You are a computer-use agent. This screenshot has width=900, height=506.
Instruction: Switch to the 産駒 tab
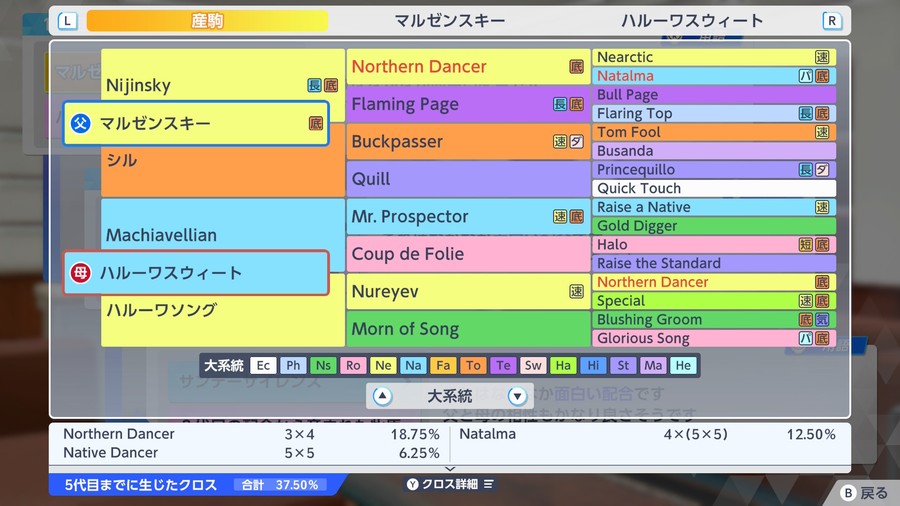[207, 21]
